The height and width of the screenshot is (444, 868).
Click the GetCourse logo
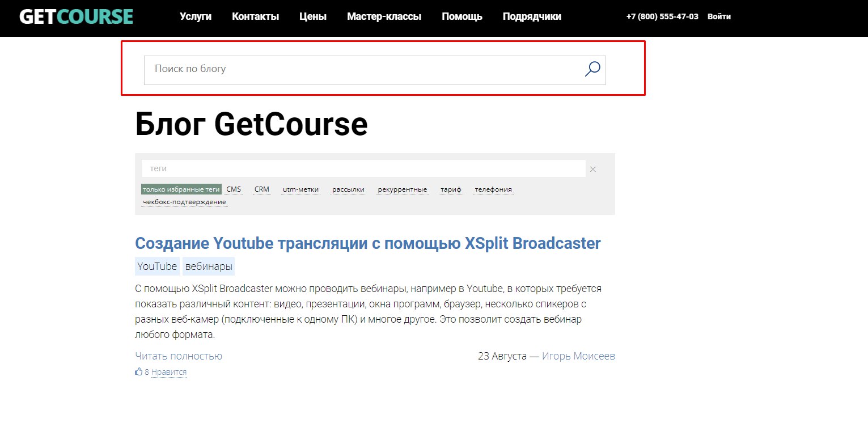tap(76, 16)
